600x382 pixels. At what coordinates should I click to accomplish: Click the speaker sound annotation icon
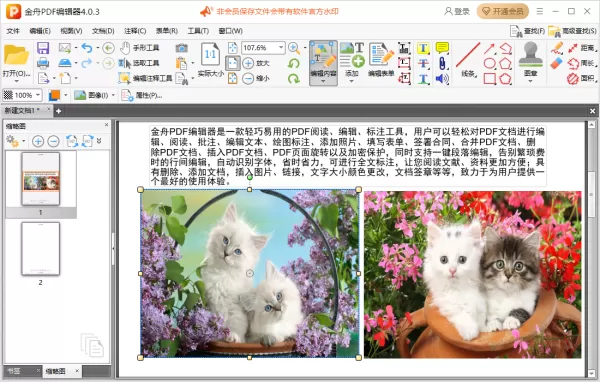point(442,78)
